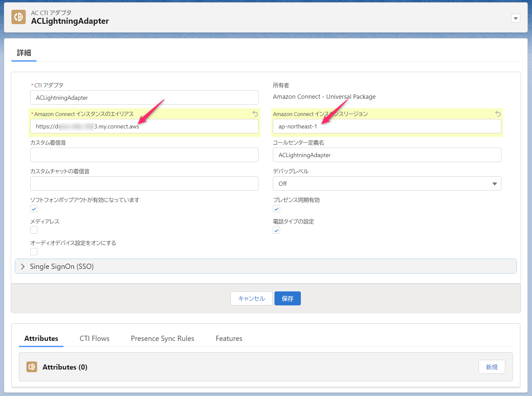
Task: Toggle the 電話タイプの設定 checkbox
Action: pyautogui.click(x=276, y=230)
